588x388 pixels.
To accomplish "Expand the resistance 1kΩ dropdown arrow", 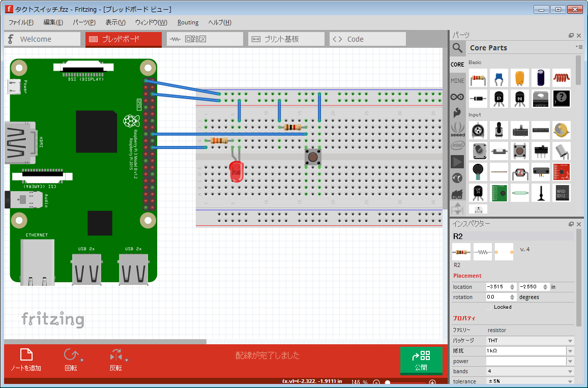I will point(570,351).
